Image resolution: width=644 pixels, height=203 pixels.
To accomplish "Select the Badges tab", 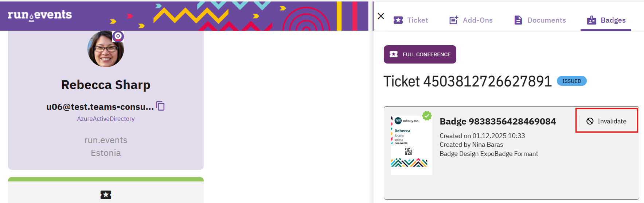I will click(606, 20).
